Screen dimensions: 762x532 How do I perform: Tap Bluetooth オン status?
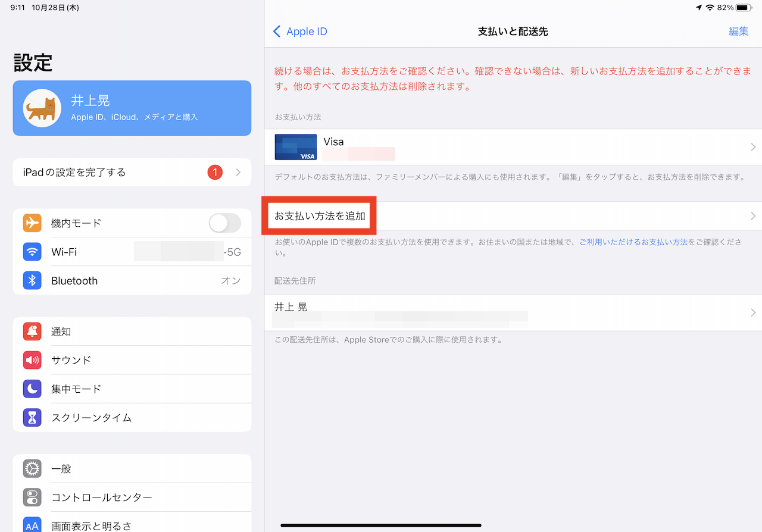[231, 280]
